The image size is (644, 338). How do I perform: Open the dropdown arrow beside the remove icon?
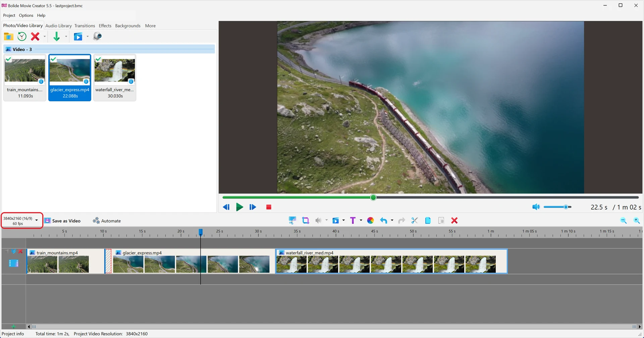[x=45, y=37]
